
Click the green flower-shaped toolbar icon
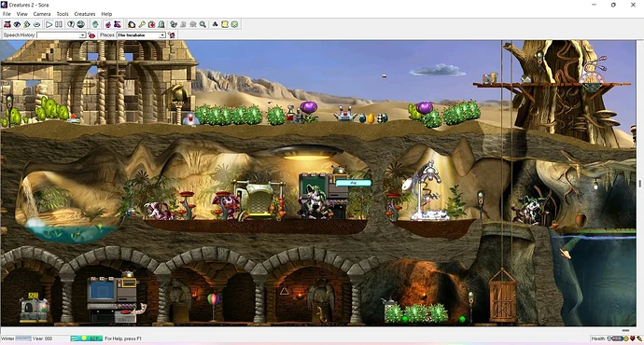tap(234, 24)
